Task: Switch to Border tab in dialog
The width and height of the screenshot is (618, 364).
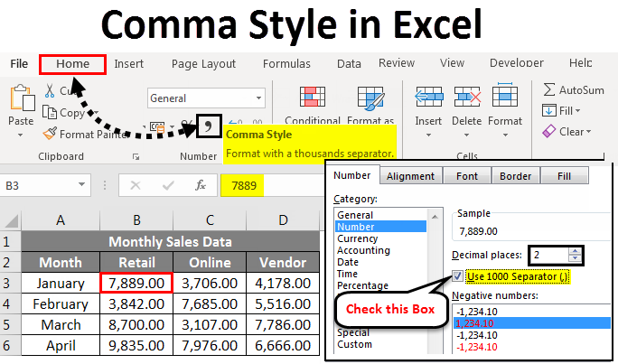Action: [516, 176]
